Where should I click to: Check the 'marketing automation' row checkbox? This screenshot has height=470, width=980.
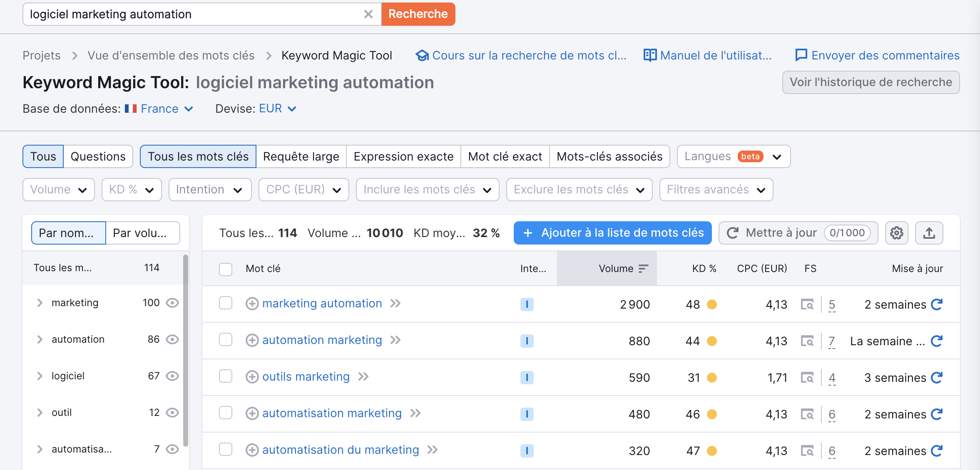[226, 303]
